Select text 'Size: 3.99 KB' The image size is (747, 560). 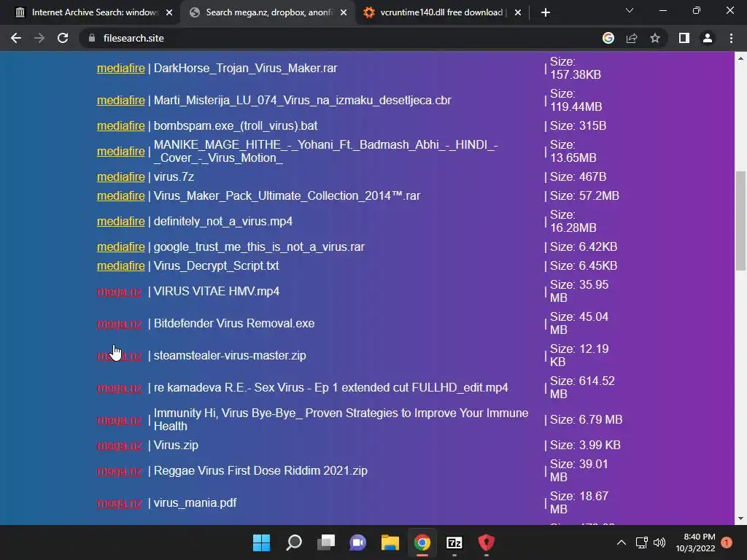point(585,446)
